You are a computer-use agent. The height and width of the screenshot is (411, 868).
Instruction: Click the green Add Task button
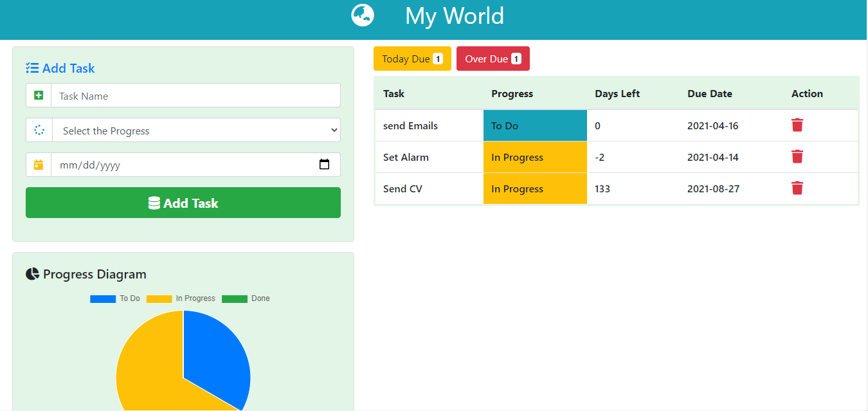pos(183,203)
